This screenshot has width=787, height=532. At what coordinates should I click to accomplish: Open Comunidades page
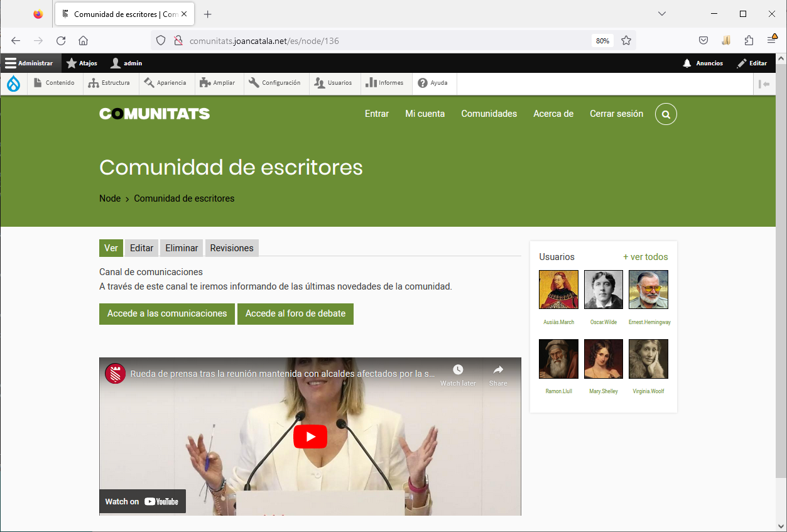coord(489,114)
